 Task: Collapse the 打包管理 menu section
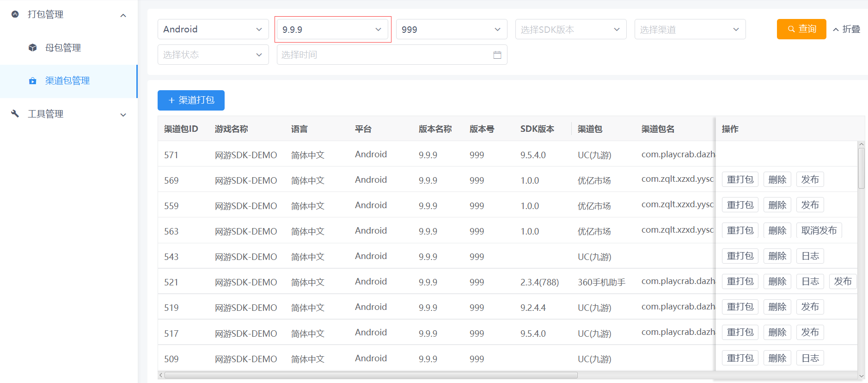(x=123, y=15)
